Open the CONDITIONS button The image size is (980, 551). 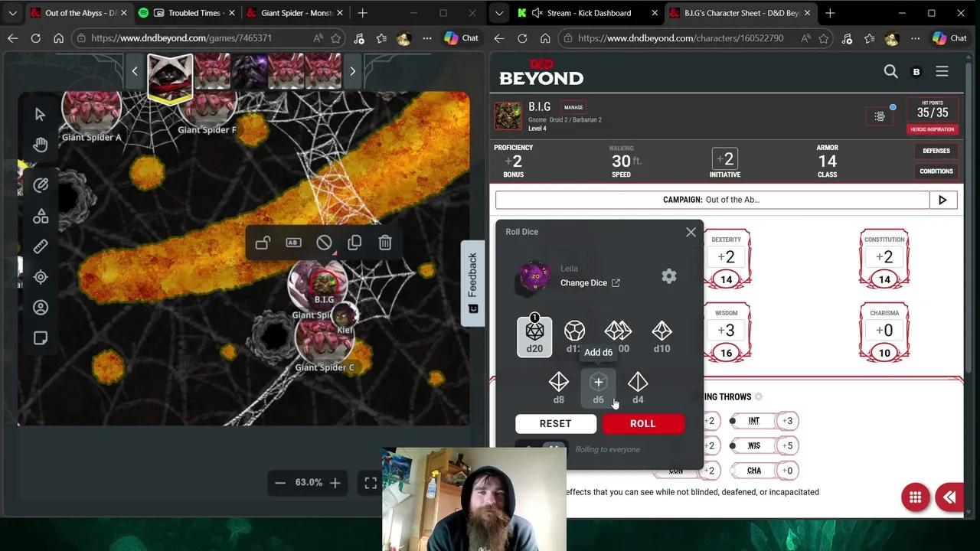(936, 171)
